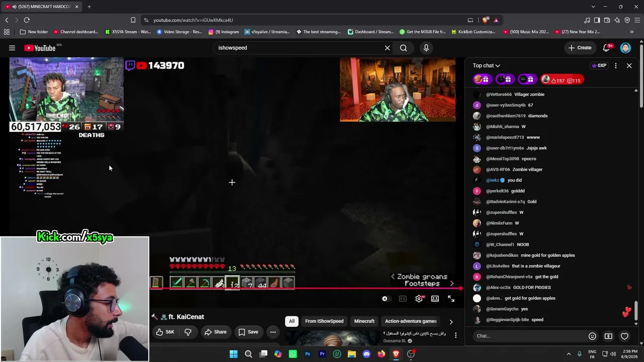Open the New folder bookmark
The image size is (644, 362).
34,32
